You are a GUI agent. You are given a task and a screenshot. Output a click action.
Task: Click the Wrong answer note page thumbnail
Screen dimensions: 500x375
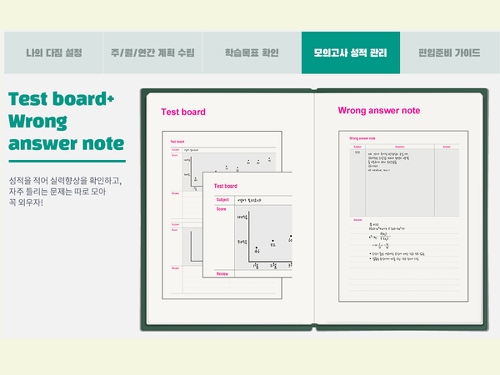(403, 216)
